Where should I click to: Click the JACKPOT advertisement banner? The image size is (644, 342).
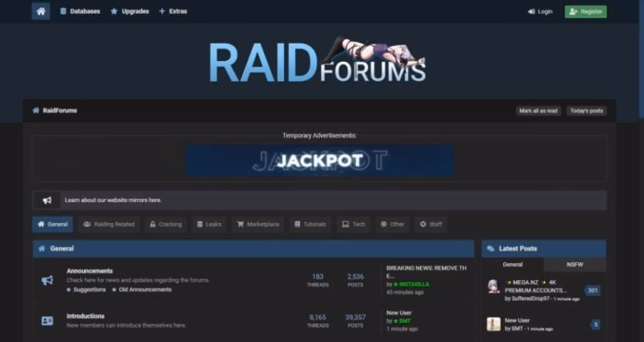coord(319,161)
